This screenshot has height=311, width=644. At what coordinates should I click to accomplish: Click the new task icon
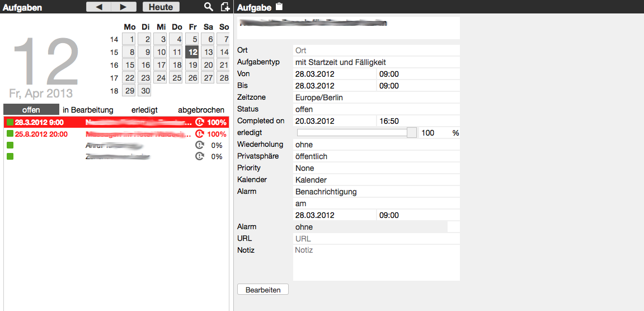click(225, 7)
